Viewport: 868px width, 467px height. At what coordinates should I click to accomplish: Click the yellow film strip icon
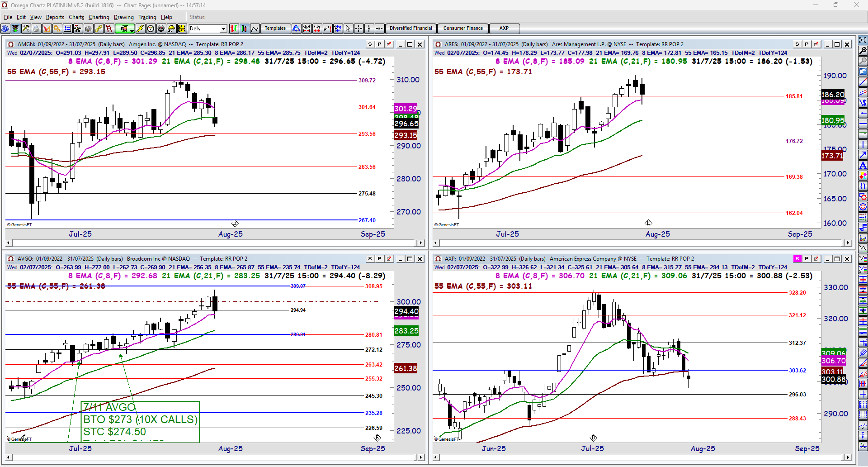click(182, 29)
